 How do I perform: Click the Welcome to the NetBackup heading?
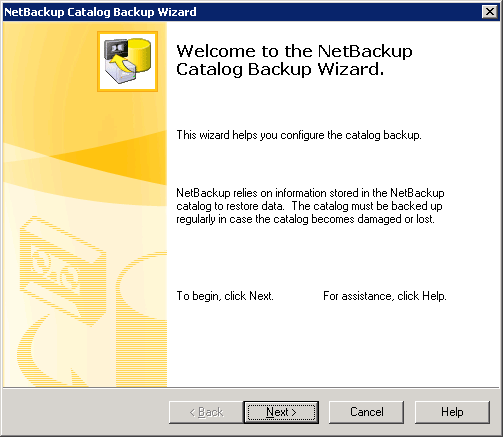[x=294, y=51]
